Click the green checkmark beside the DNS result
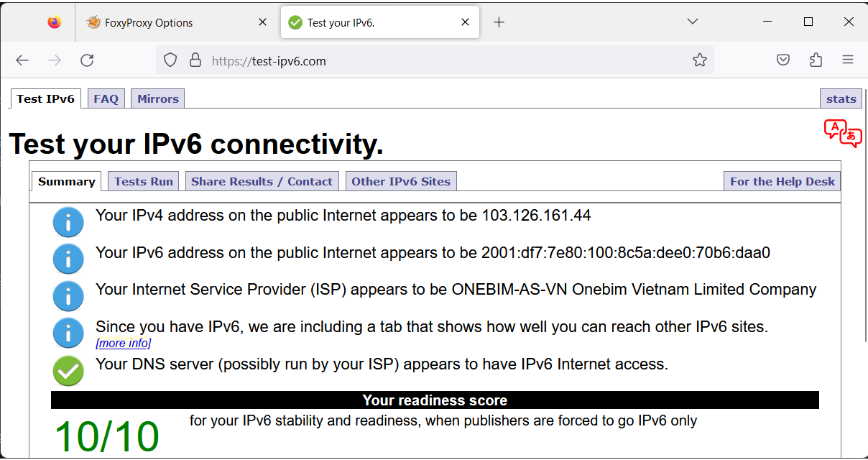 68,371
